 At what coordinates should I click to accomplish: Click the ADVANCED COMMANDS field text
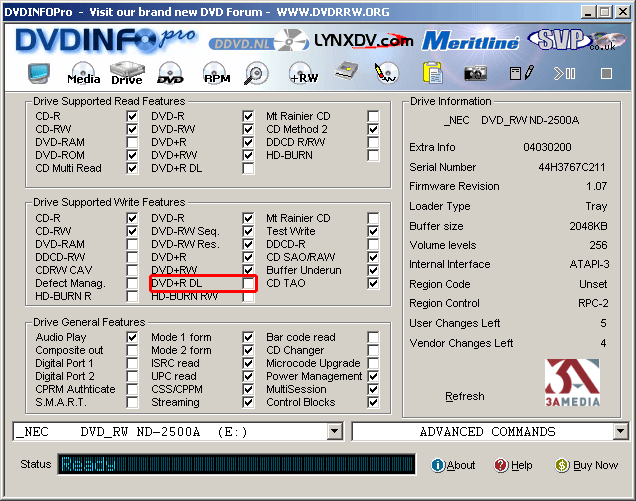coord(488,432)
